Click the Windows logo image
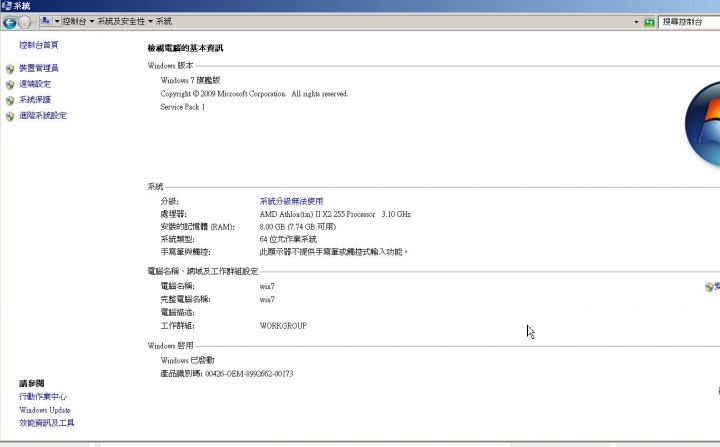720x447 pixels. (x=703, y=124)
